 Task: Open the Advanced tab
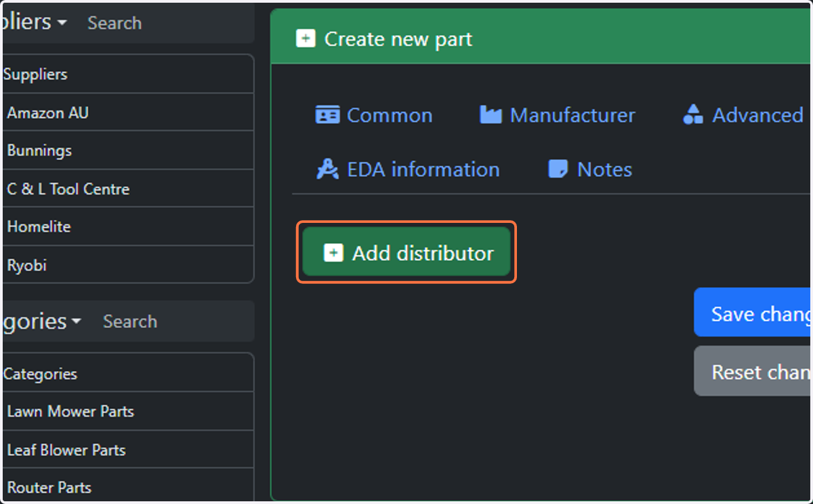click(x=743, y=115)
